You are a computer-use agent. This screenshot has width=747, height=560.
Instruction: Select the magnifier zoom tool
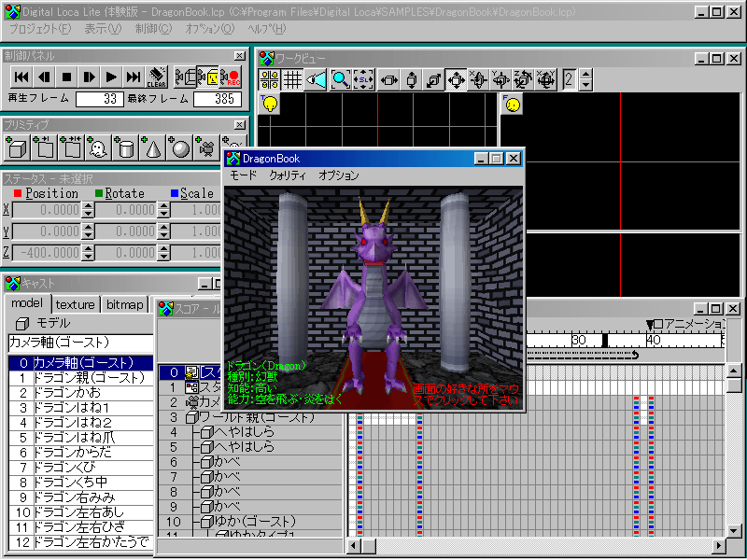(x=340, y=79)
